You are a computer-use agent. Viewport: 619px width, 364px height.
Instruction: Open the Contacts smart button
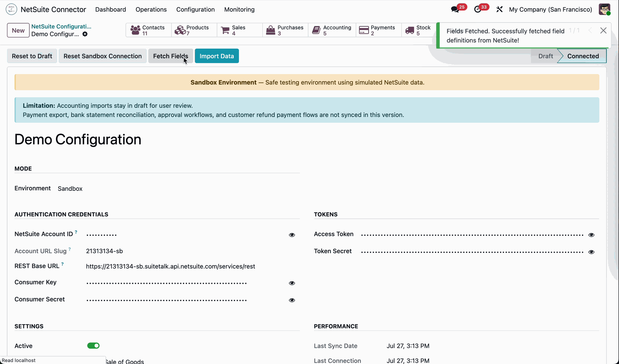pos(149,30)
